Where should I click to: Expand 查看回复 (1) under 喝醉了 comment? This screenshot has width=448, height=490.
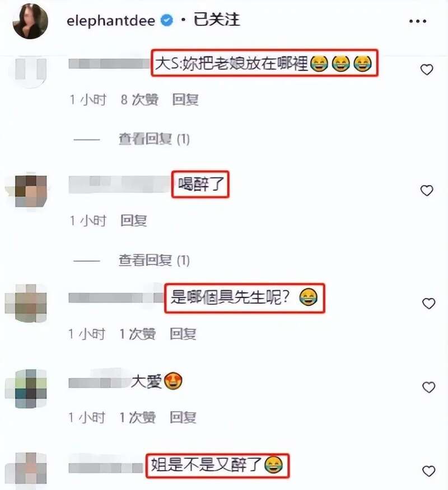[x=154, y=260]
